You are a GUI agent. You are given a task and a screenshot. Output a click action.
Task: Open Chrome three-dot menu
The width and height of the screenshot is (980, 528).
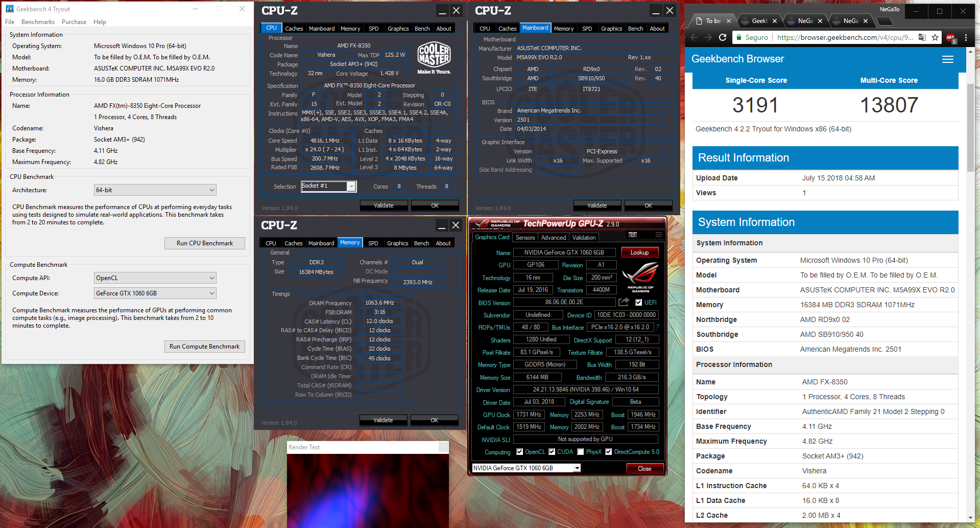point(966,37)
